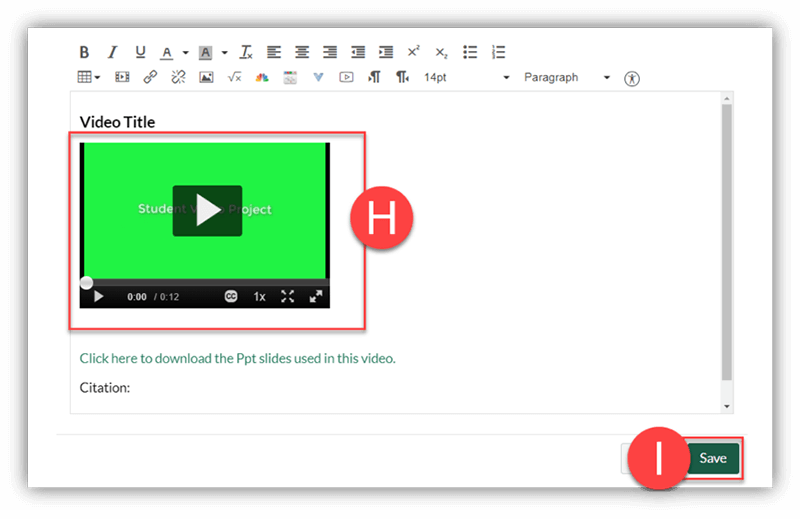
Task: Open the 14pt font size dropdown
Action: 466,77
